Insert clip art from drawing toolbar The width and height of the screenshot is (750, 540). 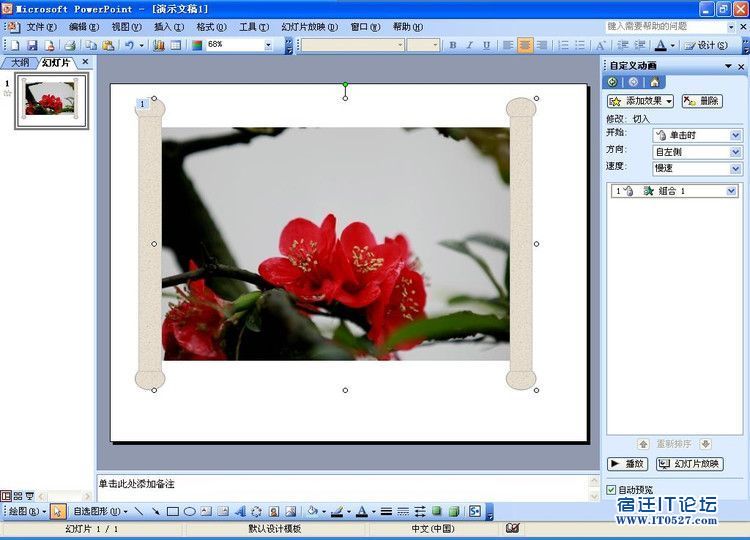pos(274,511)
